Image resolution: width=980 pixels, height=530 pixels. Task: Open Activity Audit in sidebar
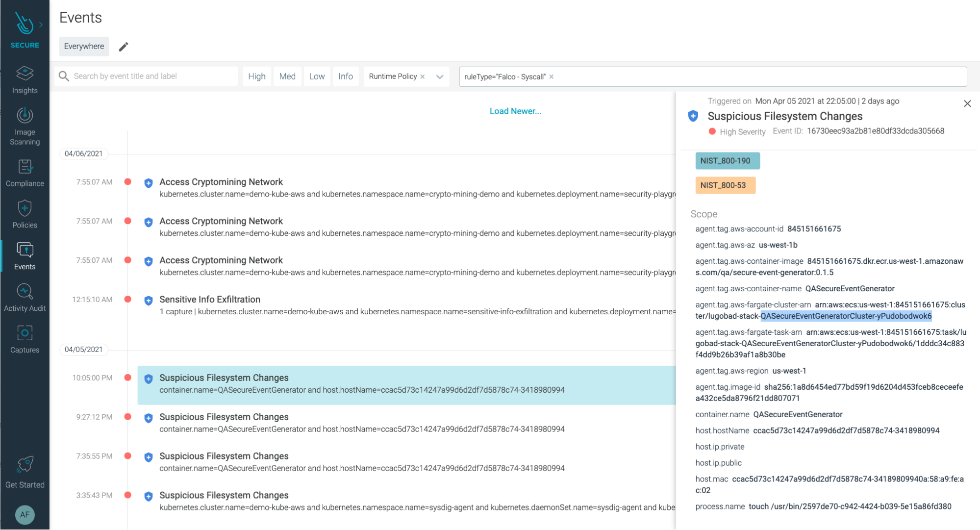click(25, 298)
